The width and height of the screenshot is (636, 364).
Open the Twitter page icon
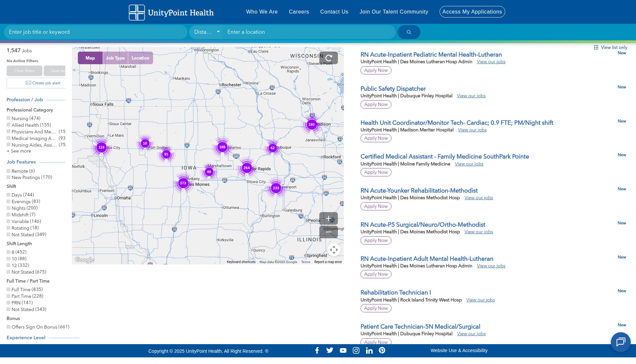coord(330,350)
